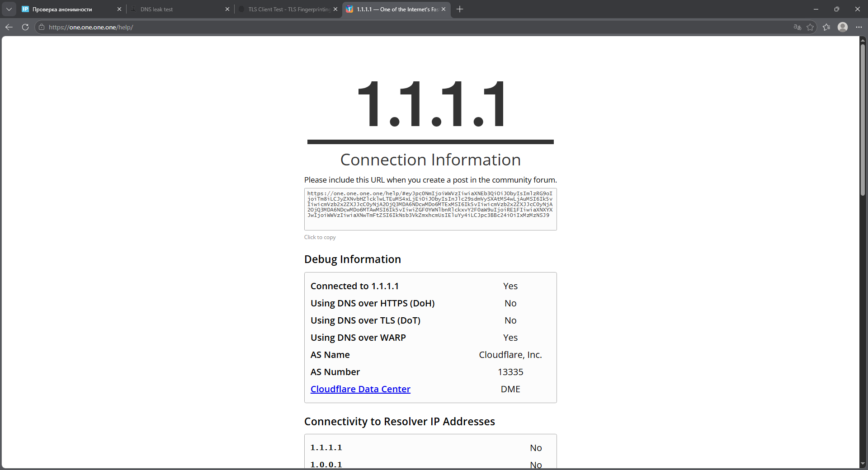This screenshot has width=868, height=470.
Task: Open the translate page icon
Action: pos(797,27)
